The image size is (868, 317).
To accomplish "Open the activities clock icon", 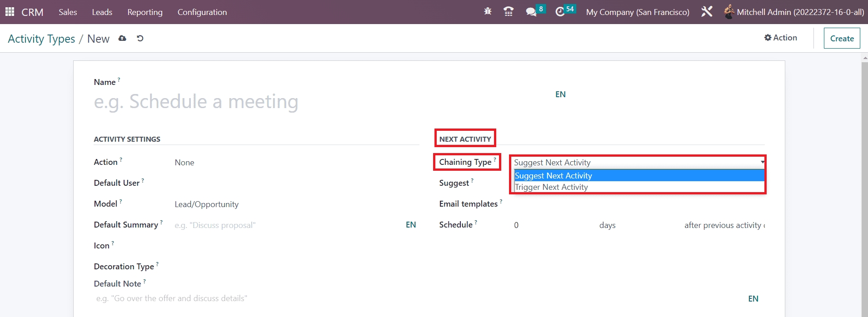I will [x=560, y=12].
